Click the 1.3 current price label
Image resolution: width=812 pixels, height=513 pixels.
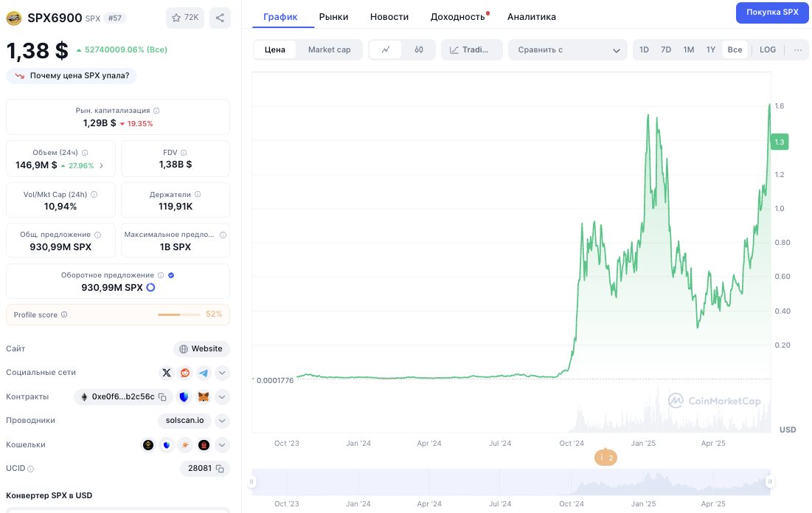point(780,142)
